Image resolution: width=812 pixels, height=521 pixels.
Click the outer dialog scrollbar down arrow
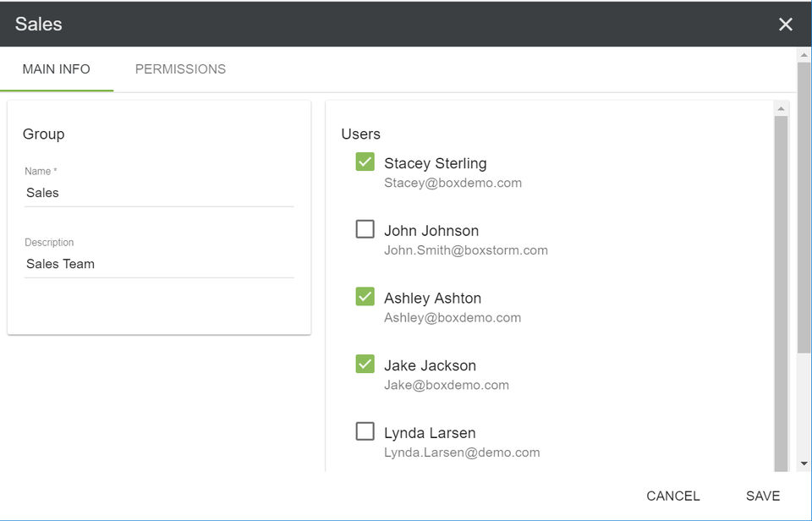pyautogui.click(x=804, y=463)
